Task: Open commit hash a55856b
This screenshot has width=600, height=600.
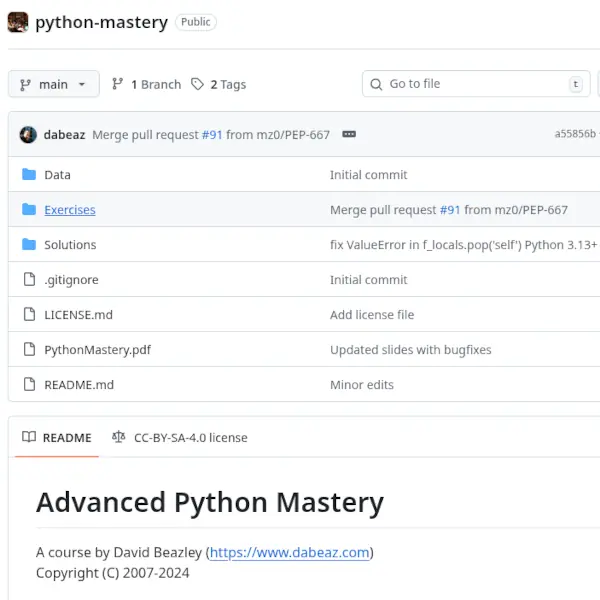Action: coord(575,134)
